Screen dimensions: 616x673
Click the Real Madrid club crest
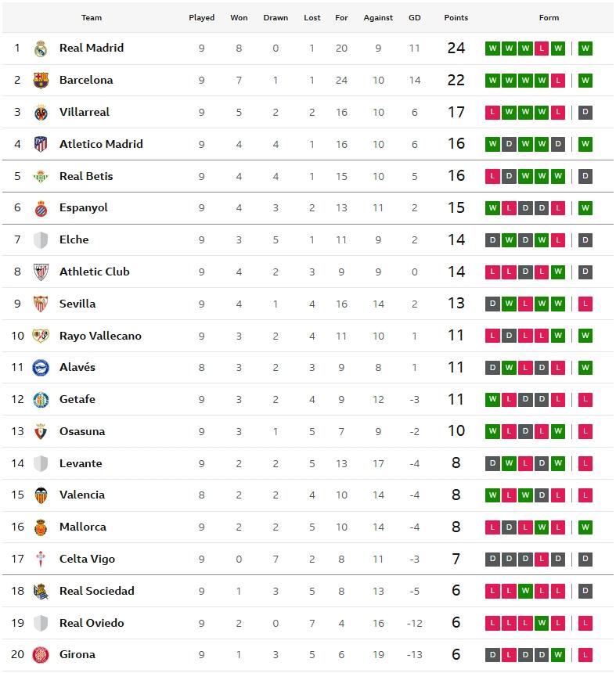pos(41,49)
